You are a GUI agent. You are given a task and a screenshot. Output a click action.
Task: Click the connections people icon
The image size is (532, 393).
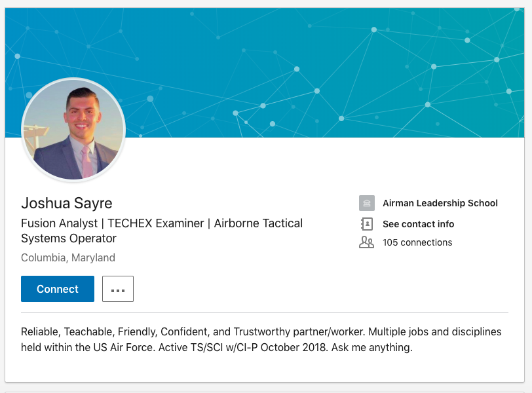point(366,242)
